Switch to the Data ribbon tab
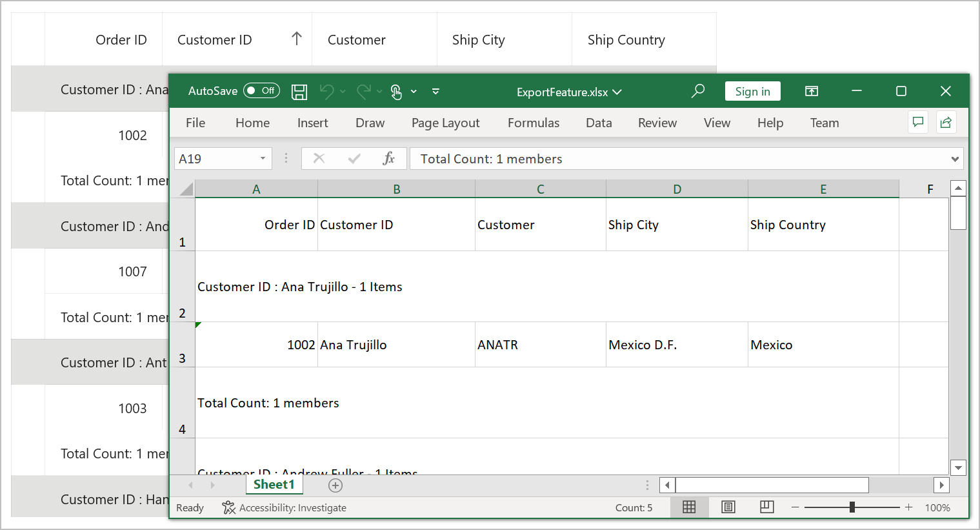 (599, 123)
